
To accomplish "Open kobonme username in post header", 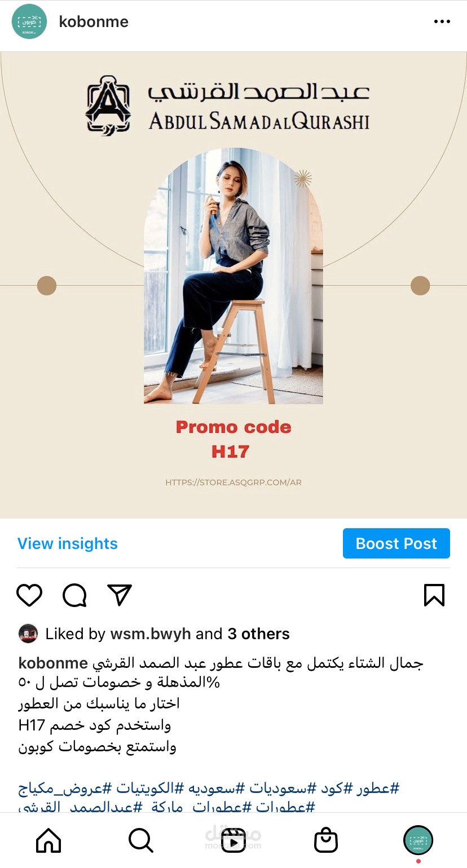I will point(94,21).
